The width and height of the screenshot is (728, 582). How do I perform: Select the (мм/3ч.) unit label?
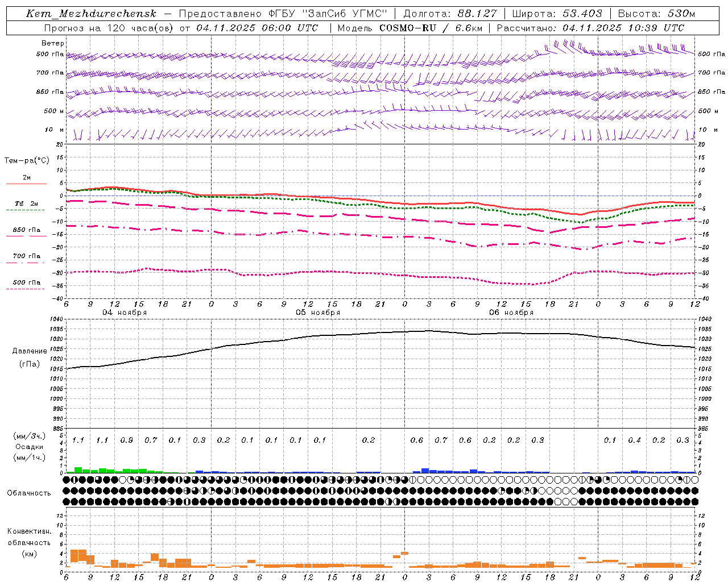click(x=30, y=436)
